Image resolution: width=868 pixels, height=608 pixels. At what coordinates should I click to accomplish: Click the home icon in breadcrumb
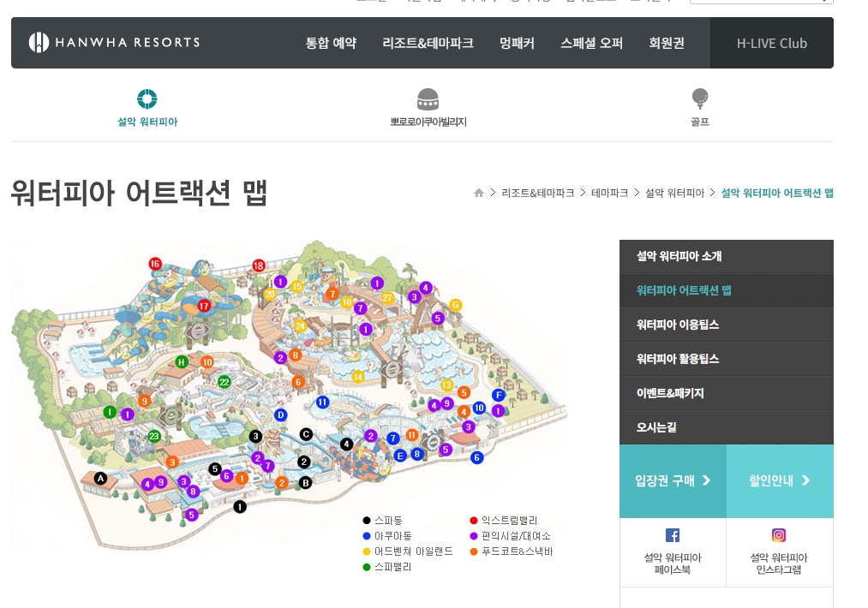click(x=479, y=193)
